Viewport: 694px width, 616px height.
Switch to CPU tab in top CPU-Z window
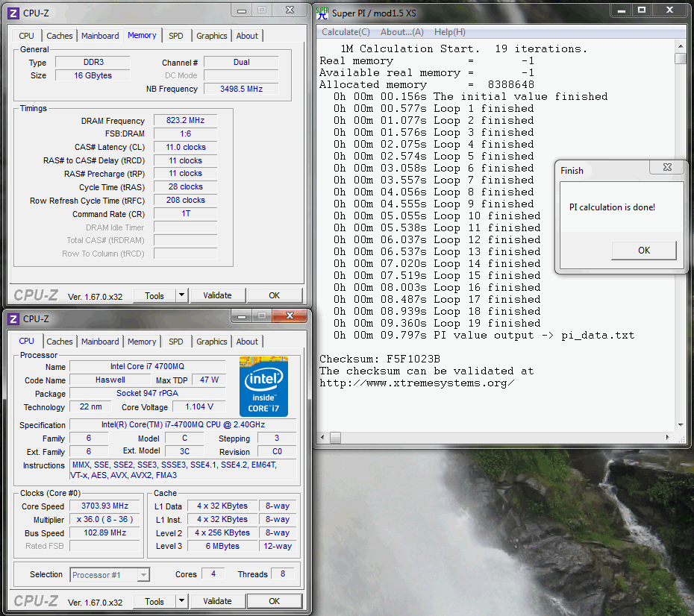coord(26,36)
